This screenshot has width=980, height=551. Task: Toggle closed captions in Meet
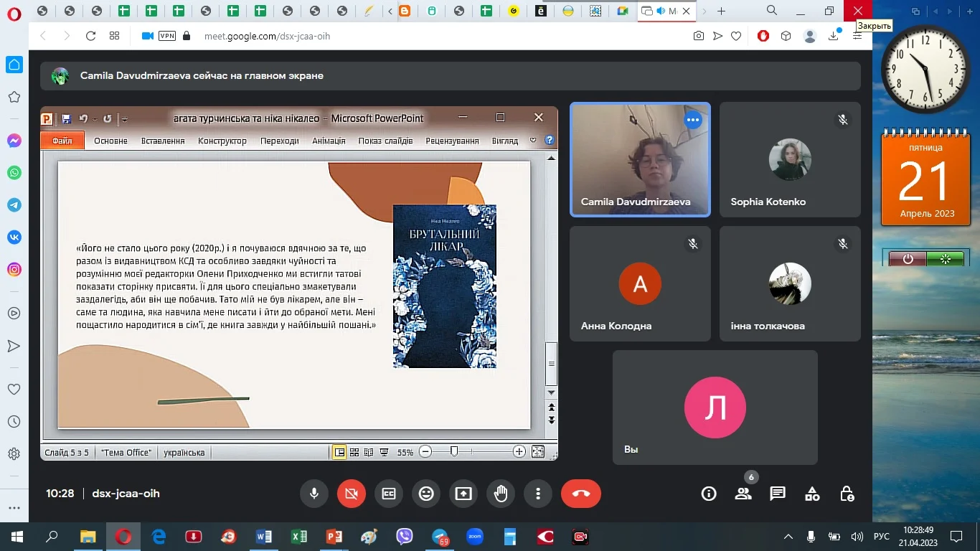(388, 494)
